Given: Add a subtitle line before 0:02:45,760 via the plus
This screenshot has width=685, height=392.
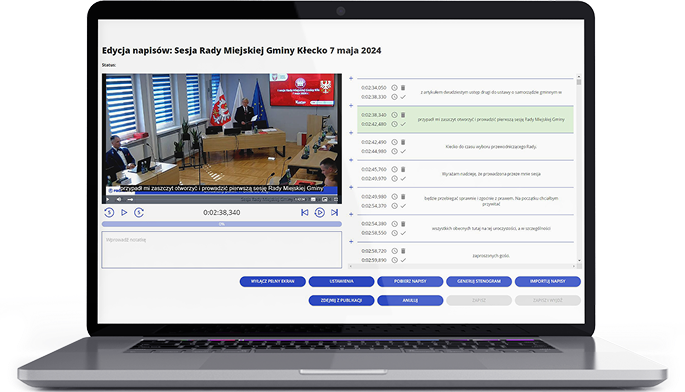Looking at the screenshot, I should (351, 160).
